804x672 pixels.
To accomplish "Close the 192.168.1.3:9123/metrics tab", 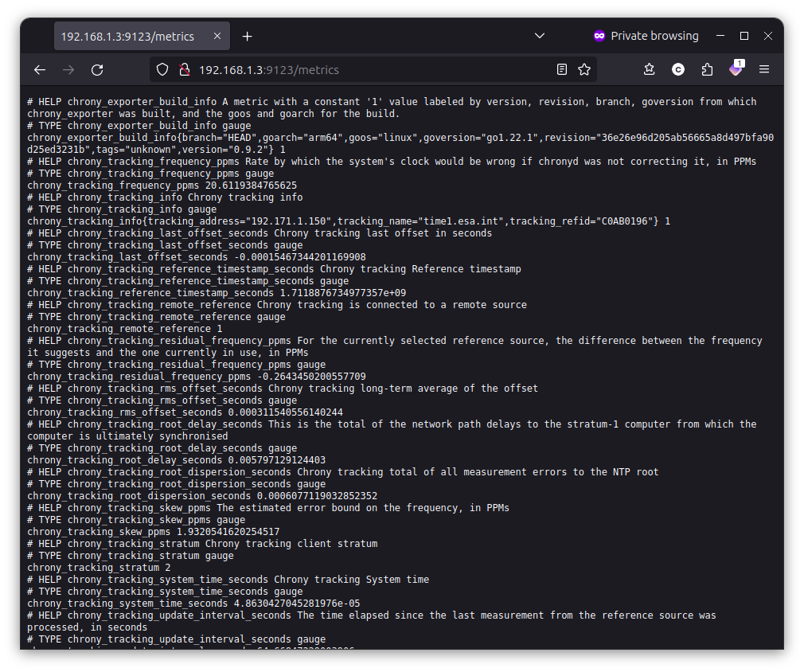I will tap(218, 36).
